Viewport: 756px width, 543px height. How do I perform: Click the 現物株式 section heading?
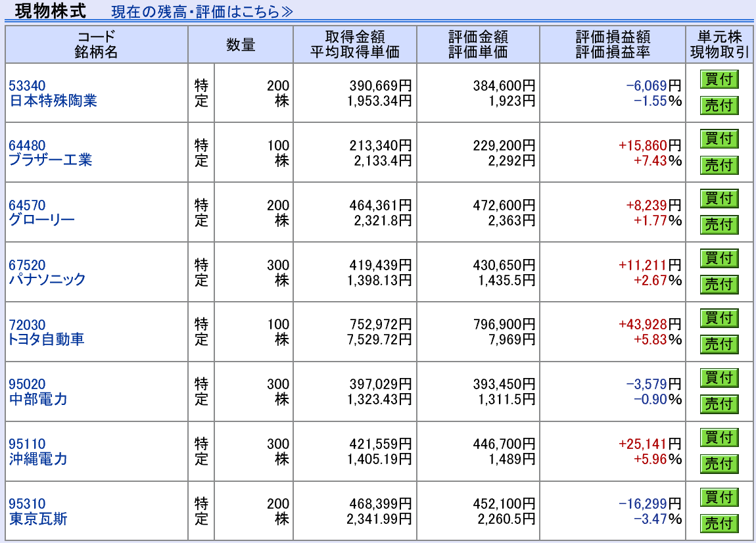click(51, 11)
